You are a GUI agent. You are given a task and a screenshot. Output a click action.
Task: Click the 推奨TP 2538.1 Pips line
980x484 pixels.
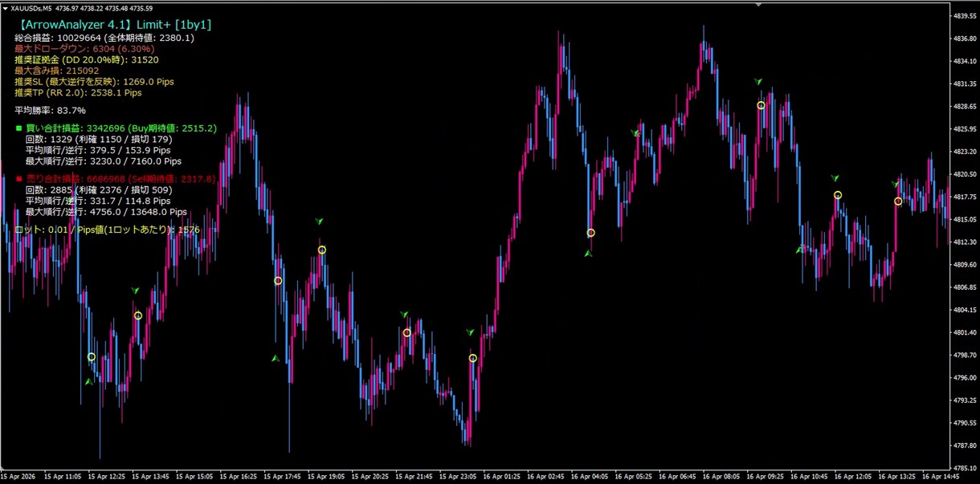click(x=79, y=93)
